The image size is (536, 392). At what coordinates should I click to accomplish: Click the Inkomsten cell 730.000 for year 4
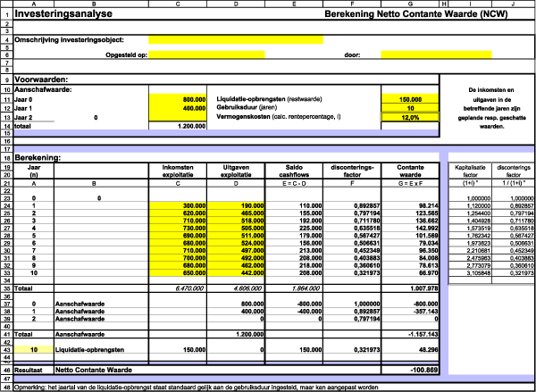coord(178,229)
